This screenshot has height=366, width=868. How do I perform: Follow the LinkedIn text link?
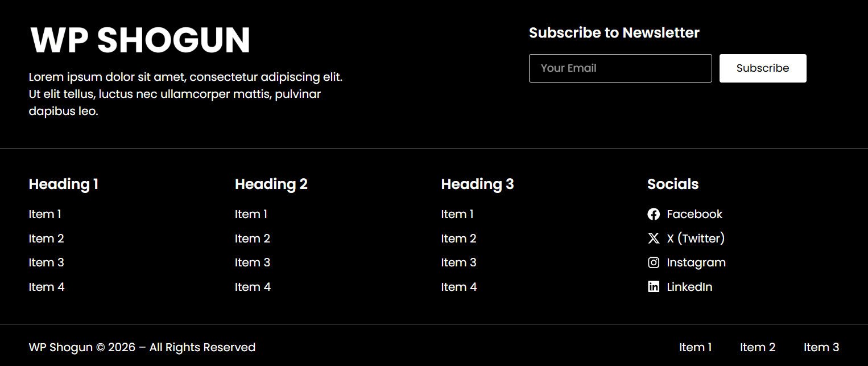tap(689, 287)
